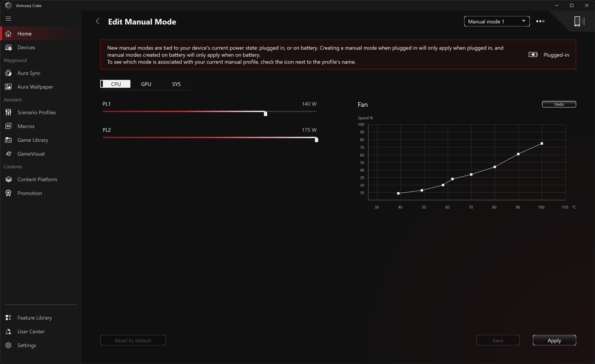Switch to the GPU tab

click(x=146, y=84)
